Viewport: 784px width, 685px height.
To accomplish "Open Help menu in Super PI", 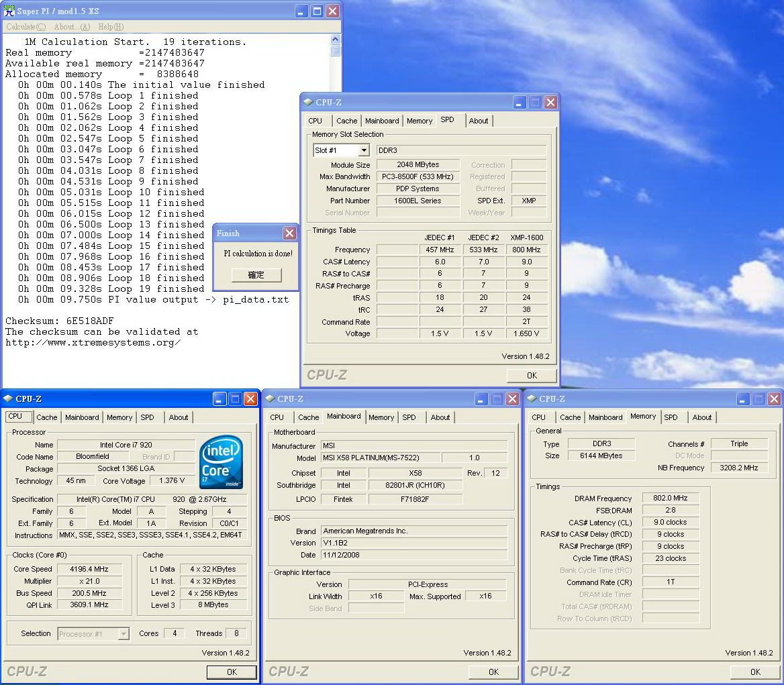I will pyautogui.click(x=111, y=26).
